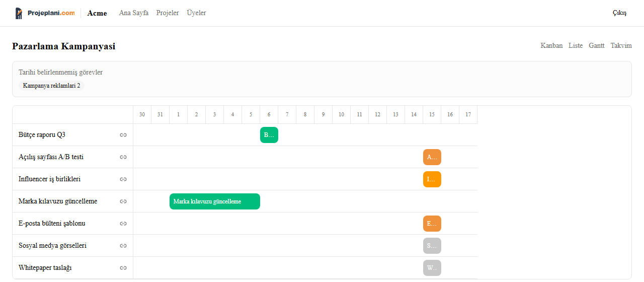Click the Açılış sayfası A/B testi task name
644x282 pixels.
pyautogui.click(x=51, y=157)
